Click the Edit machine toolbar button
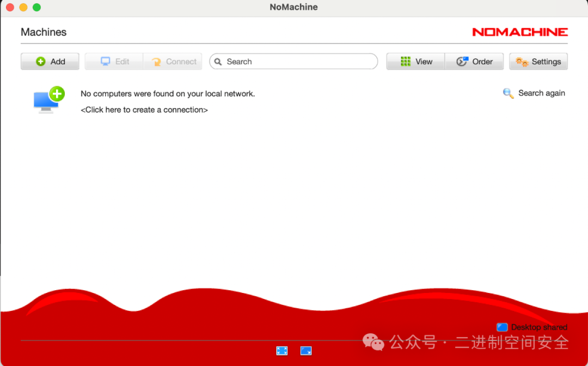The height and width of the screenshot is (366, 588). (114, 62)
